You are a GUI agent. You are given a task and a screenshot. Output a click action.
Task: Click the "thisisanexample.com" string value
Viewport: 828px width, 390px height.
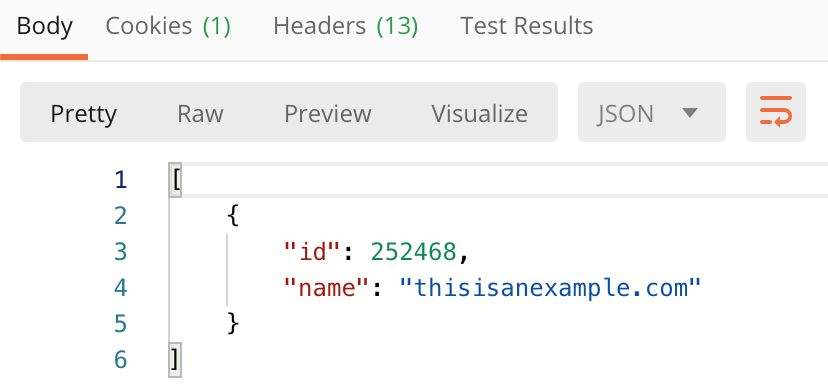tap(550, 288)
